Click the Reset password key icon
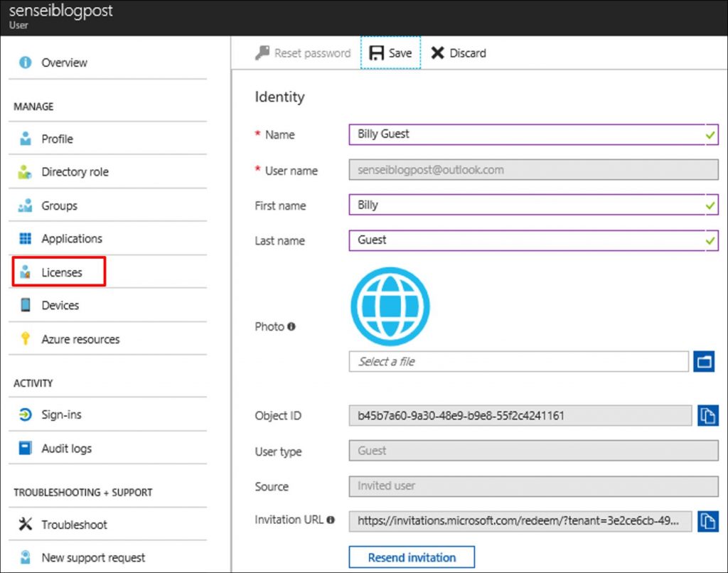Viewport: 728px width, 573px height. tap(262, 53)
